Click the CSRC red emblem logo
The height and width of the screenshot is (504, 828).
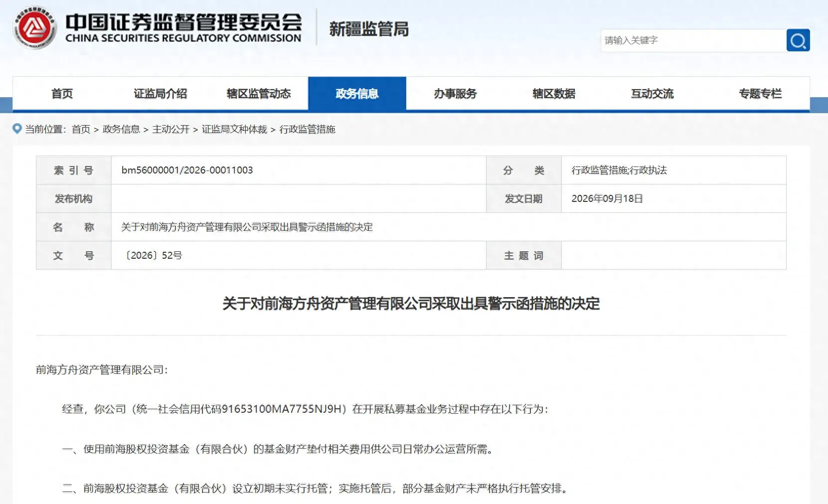(34, 28)
